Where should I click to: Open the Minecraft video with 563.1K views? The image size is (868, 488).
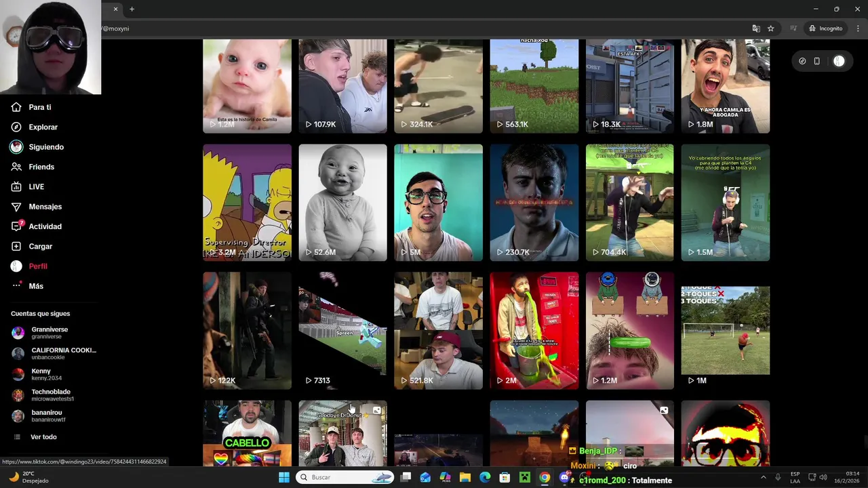tap(534, 86)
